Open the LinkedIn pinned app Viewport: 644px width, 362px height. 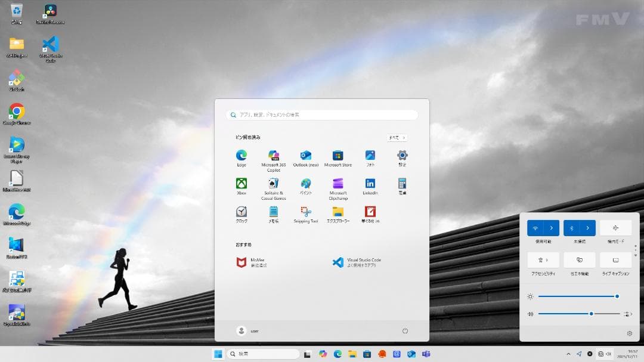pyautogui.click(x=370, y=185)
